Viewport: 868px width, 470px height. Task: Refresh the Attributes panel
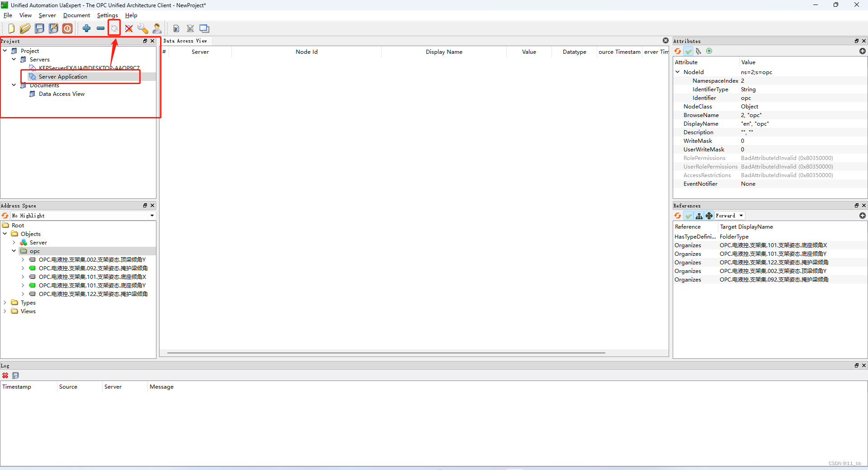coord(678,51)
